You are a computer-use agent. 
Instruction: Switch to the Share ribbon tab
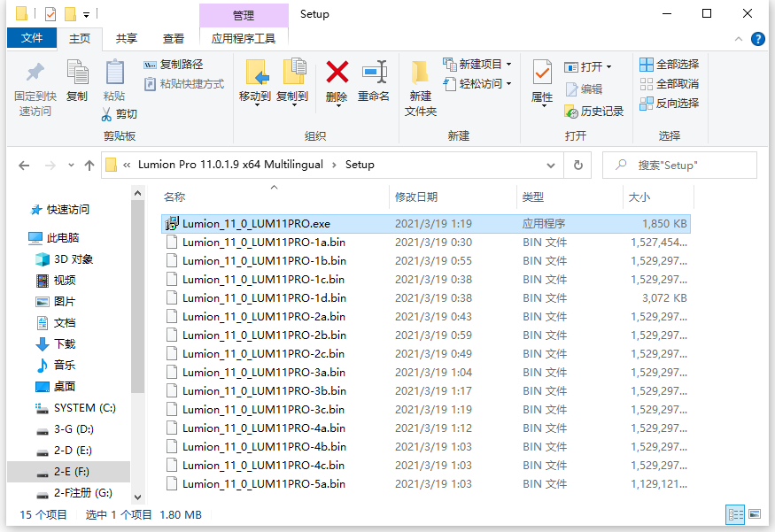[x=127, y=39]
